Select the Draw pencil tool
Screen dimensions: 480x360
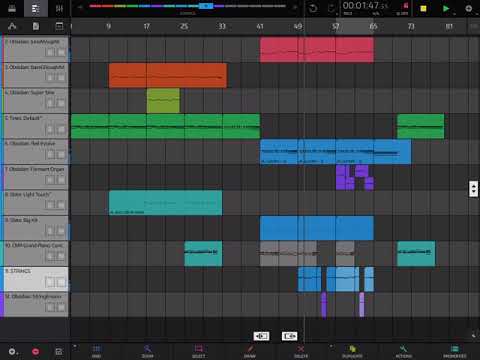250,351
